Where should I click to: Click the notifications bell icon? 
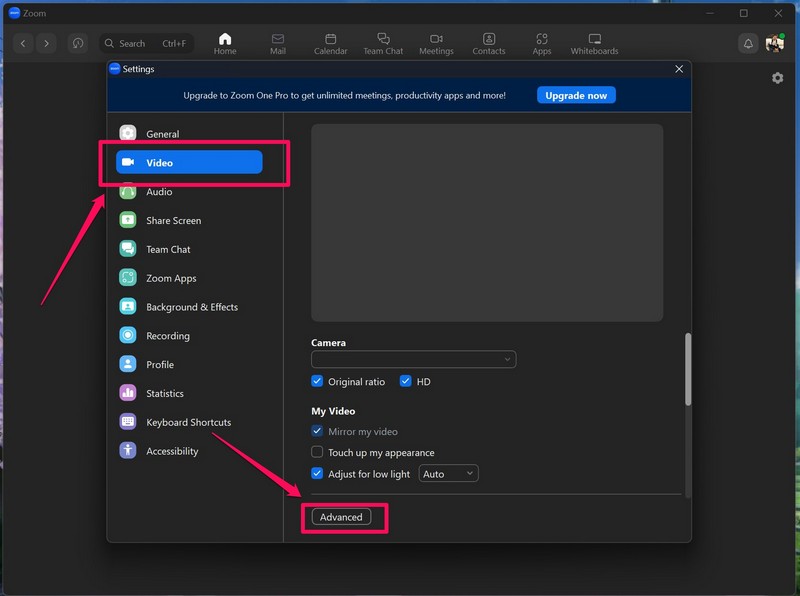748,44
